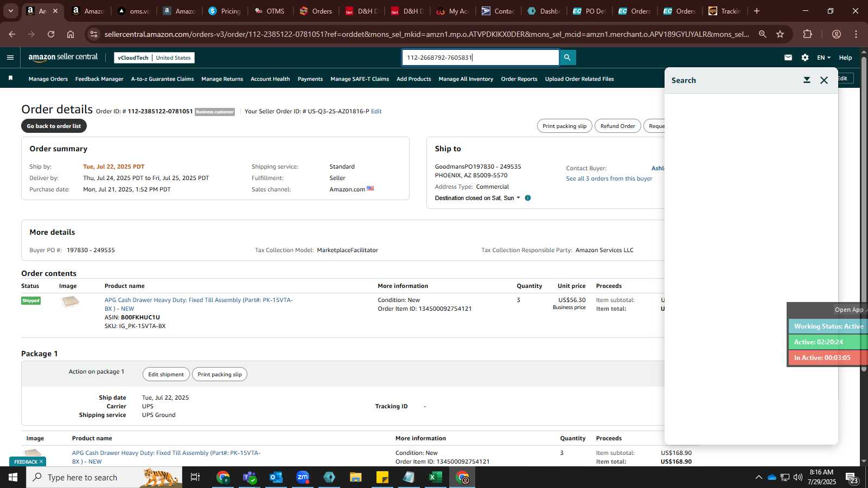868x488 pixels.
Task: Go to the browser home page
Action: (x=71, y=34)
